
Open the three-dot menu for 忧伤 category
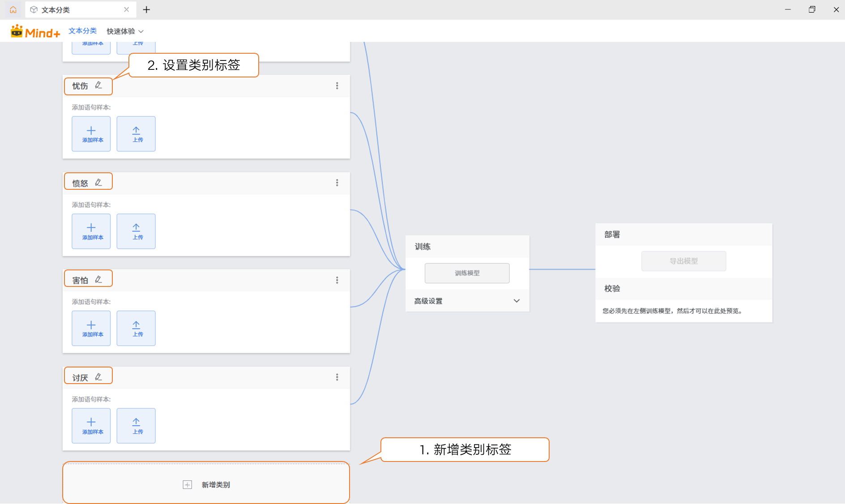tap(337, 86)
